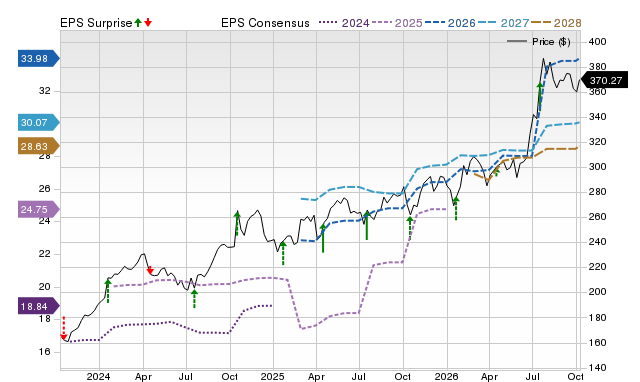This screenshot has width=640, height=382.
Task: Click the Jul label between 2024 and 2025
Action: pos(186,376)
